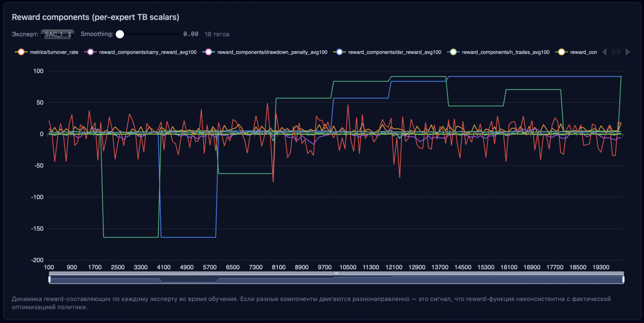This screenshot has height=323, width=644.
Task: Click the left handle of the zoom range bar
Action: tap(49, 280)
